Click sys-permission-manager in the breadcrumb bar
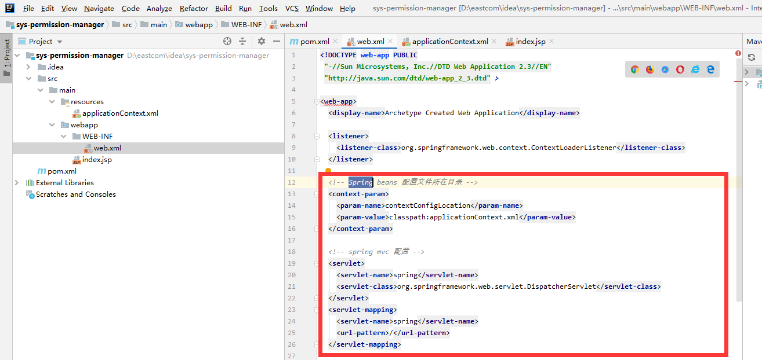The image size is (762, 360). click(x=55, y=24)
